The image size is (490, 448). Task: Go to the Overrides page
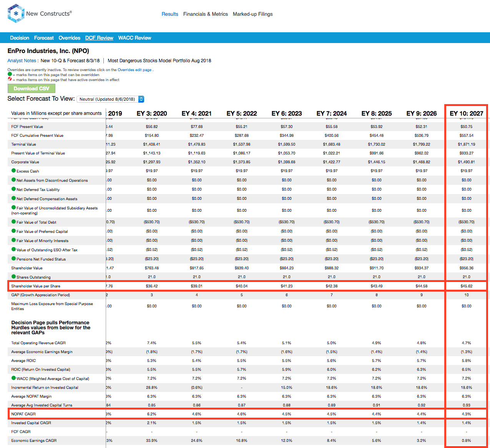pos(70,38)
